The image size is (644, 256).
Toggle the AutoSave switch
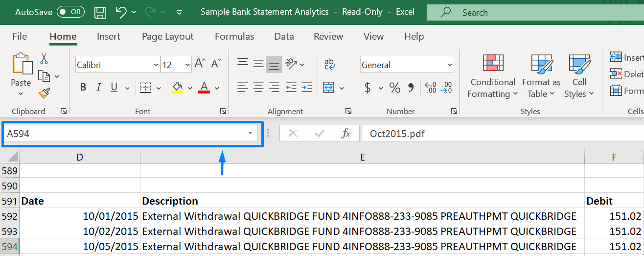[70, 12]
